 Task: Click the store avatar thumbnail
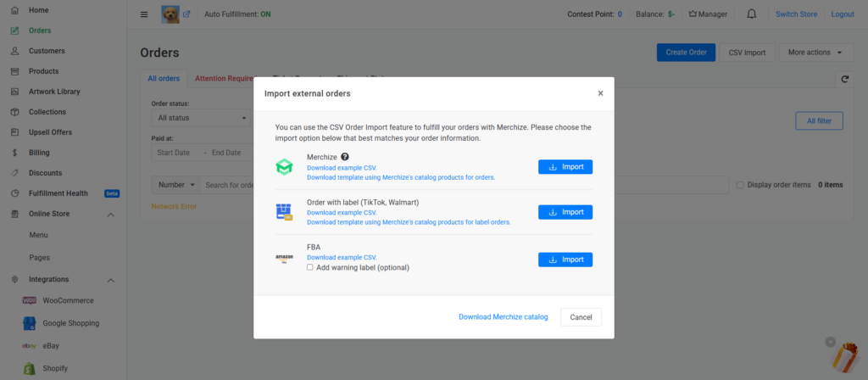pos(170,14)
